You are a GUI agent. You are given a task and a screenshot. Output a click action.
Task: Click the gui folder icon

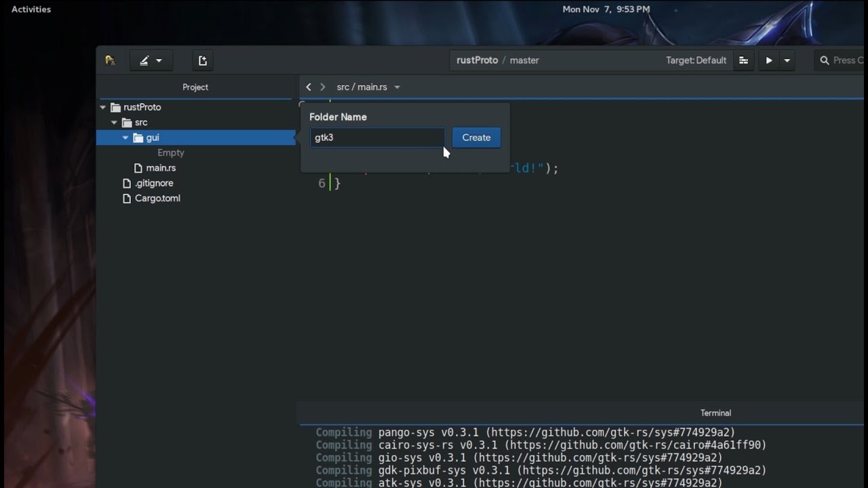tap(138, 138)
